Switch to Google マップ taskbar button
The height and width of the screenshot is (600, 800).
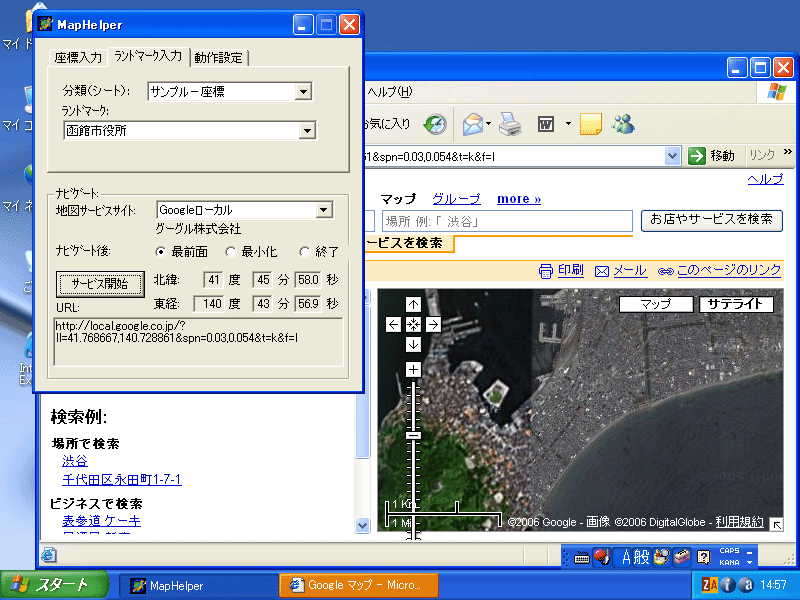[359, 586]
